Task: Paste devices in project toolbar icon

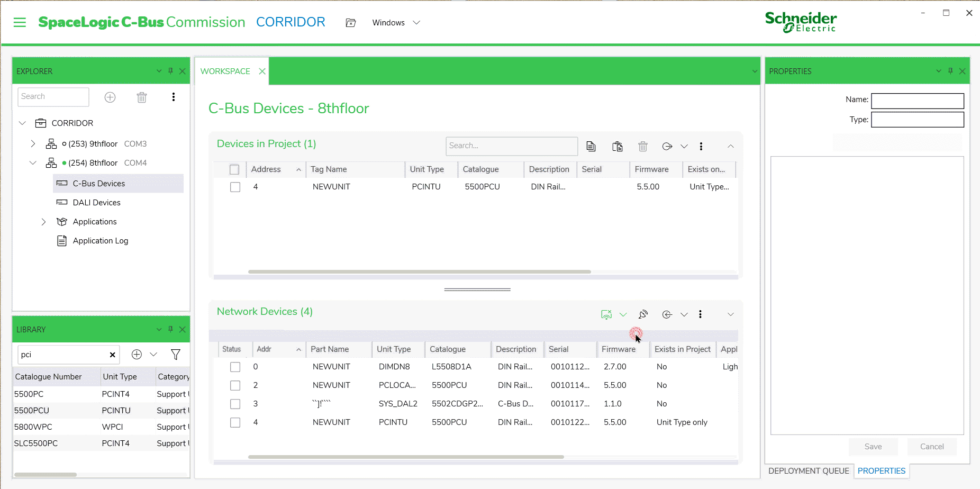Action: pyautogui.click(x=617, y=146)
